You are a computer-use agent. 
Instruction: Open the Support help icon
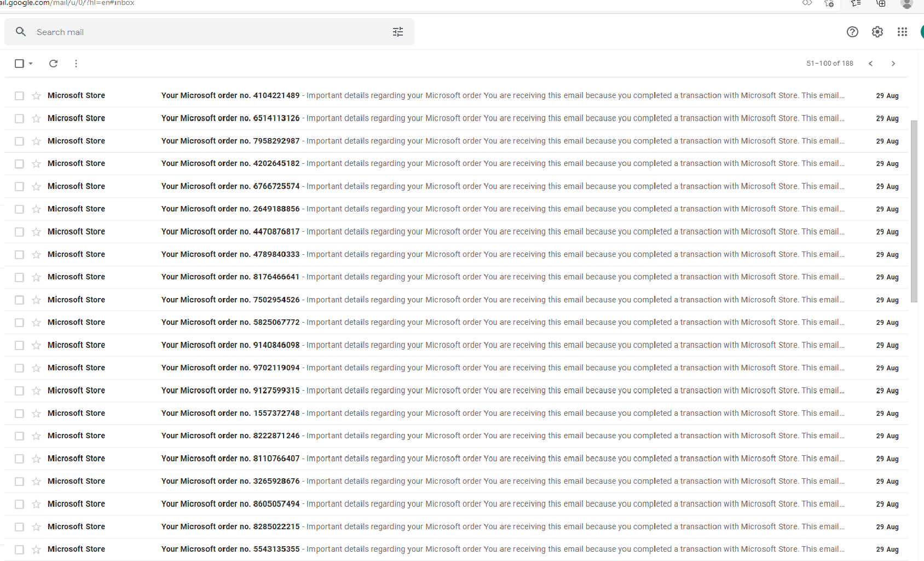tap(852, 32)
